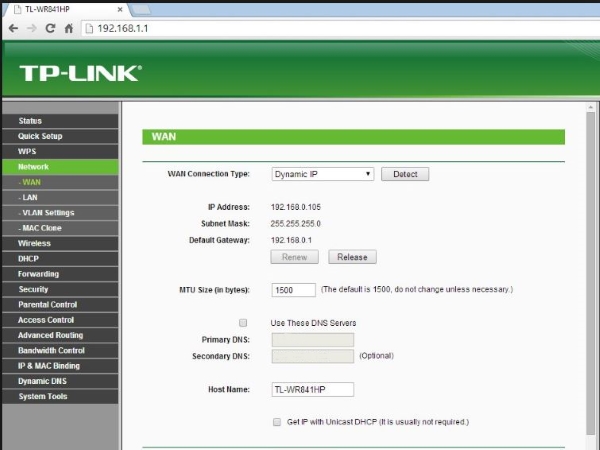Open the WPS menu item

[x=60, y=152]
